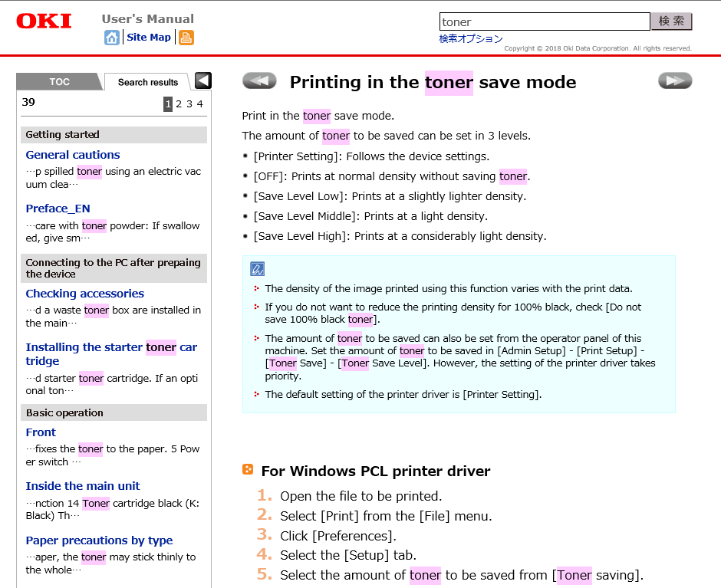The image size is (721, 588).
Task: Go to previous page arrow button
Action: [x=259, y=81]
